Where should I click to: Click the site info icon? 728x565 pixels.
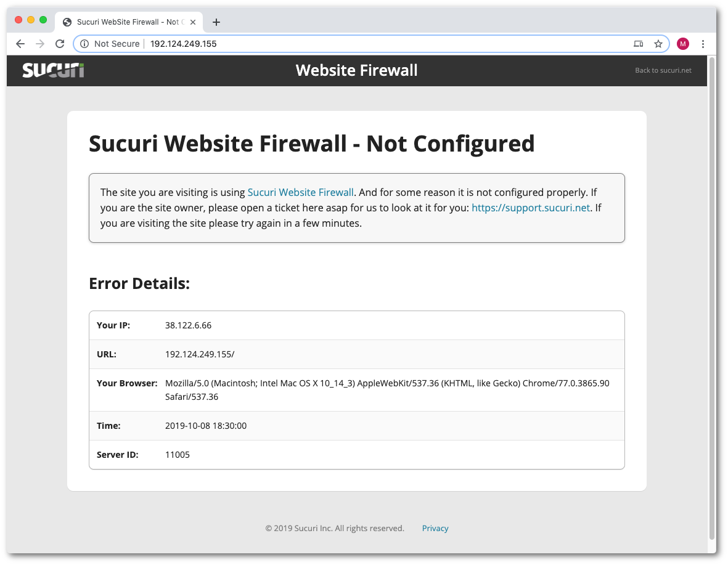85,44
